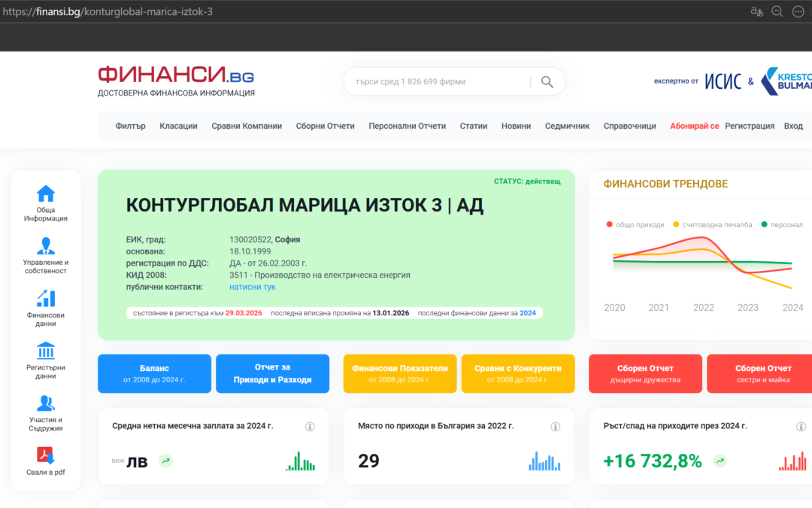
Task: Open Сборен Отчет сестри и майка button
Action: (759, 374)
